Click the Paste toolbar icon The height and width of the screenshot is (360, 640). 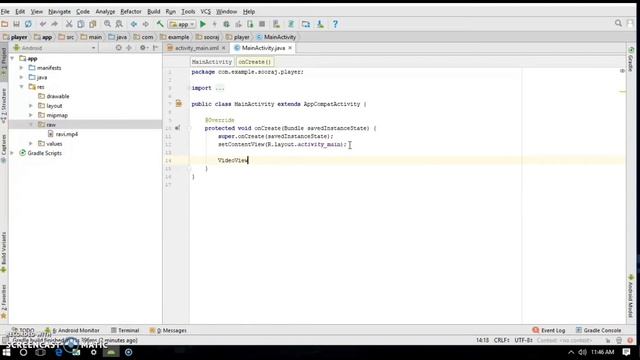tap(93, 24)
